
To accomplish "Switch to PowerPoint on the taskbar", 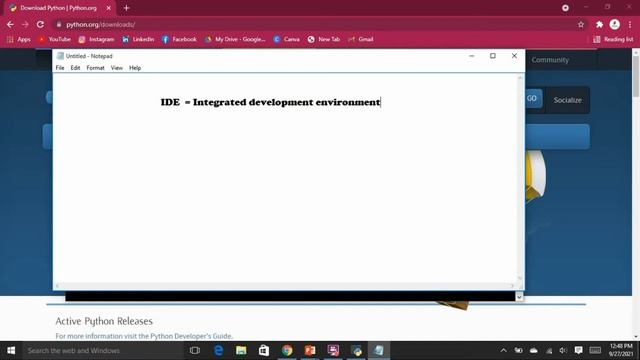I will coord(310,351).
